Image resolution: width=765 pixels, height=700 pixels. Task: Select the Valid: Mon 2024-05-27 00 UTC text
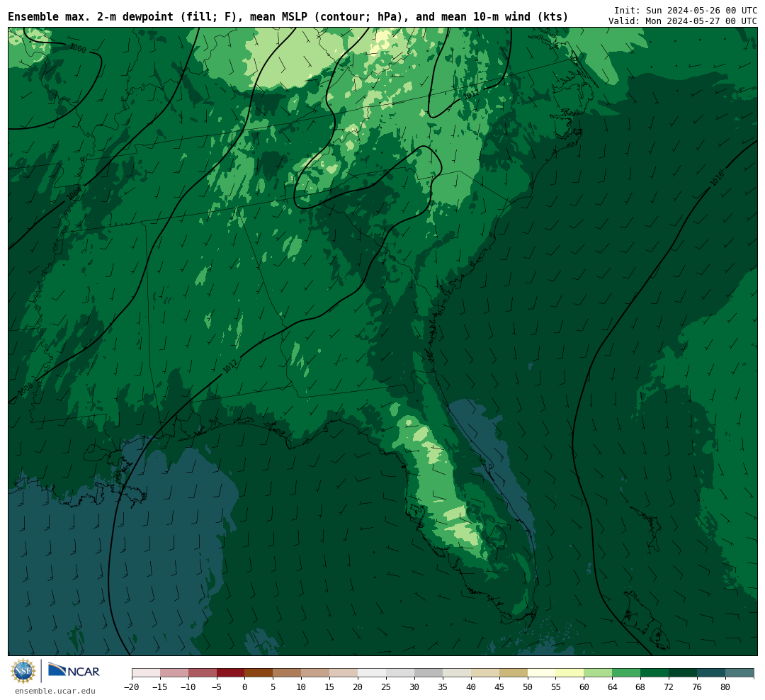683,21
